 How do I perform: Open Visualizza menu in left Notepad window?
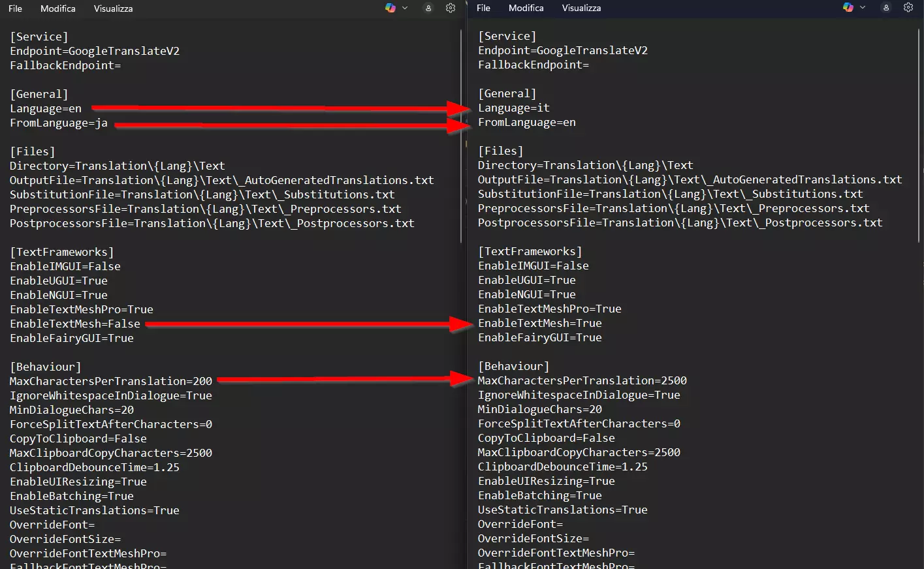pos(113,8)
